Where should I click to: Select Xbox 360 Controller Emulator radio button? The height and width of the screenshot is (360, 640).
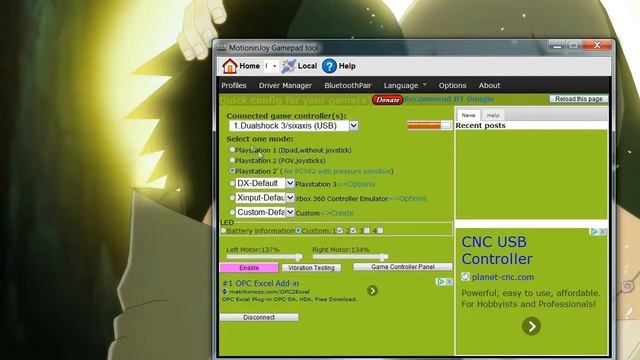tap(232, 198)
